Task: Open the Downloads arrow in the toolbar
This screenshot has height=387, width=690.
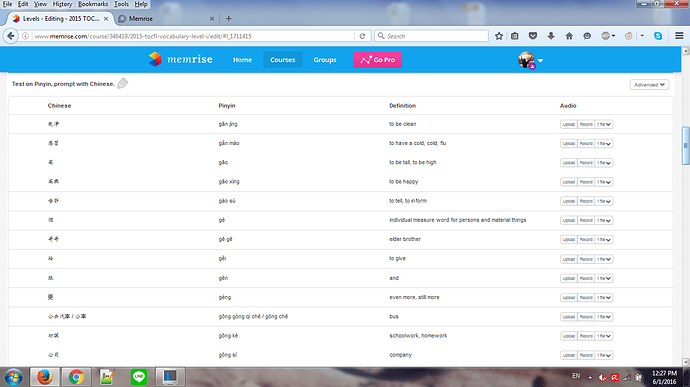Action: [551, 36]
